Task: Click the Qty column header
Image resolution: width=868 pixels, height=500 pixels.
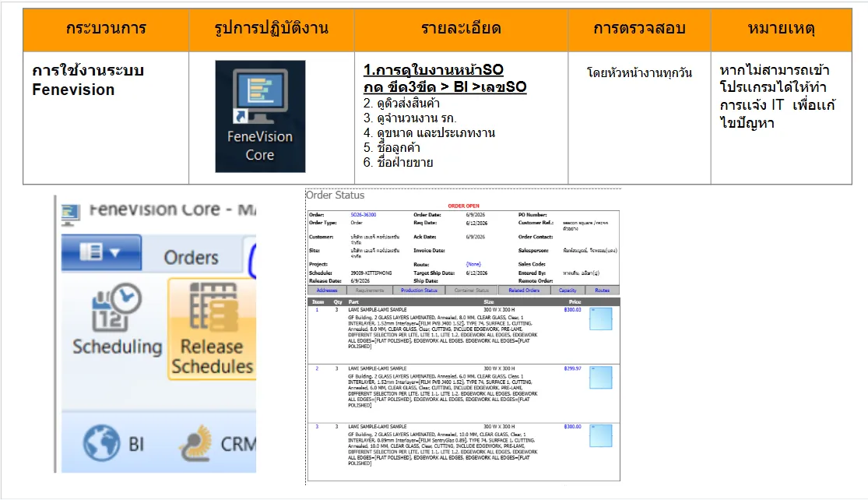Action: [338, 301]
